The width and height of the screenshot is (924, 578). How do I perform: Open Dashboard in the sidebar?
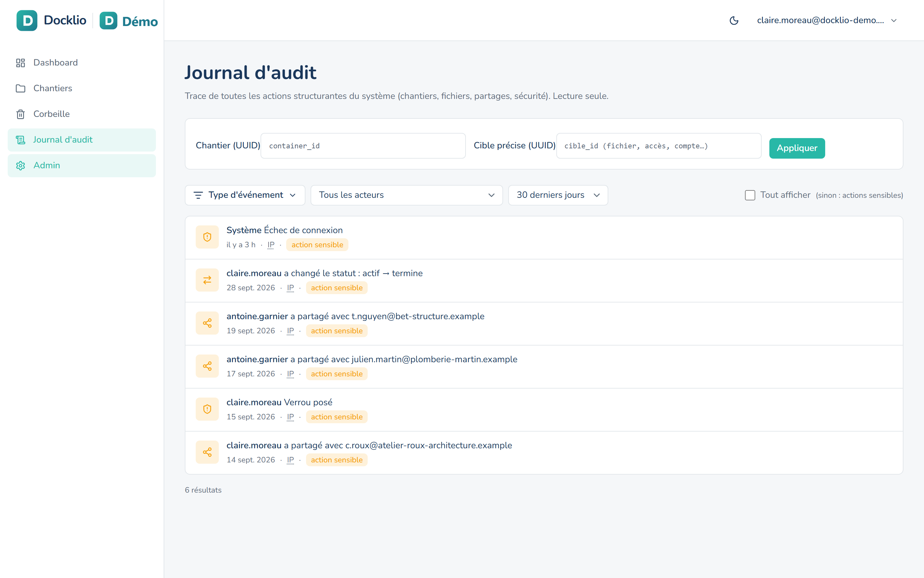pos(82,63)
